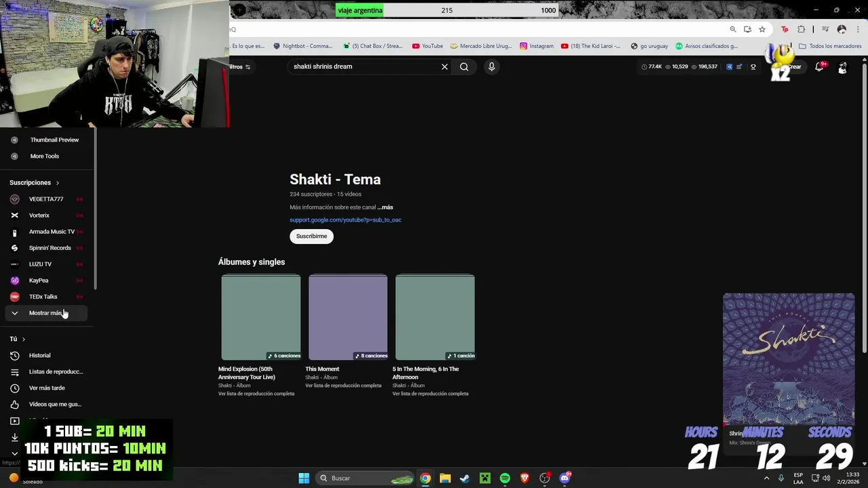This screenshot has height=488, width=868.
Task: Open Chrome extensions puzzle icon
Action: (802, 29)
